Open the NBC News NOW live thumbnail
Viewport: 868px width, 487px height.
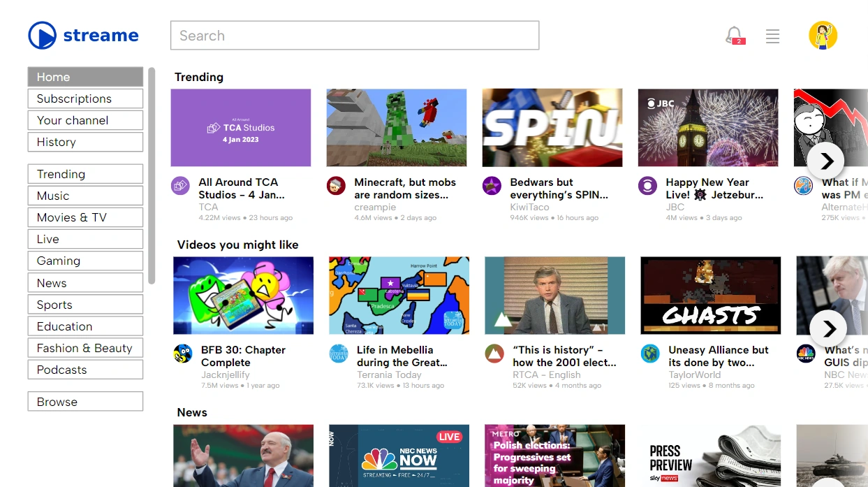[399, 456]
